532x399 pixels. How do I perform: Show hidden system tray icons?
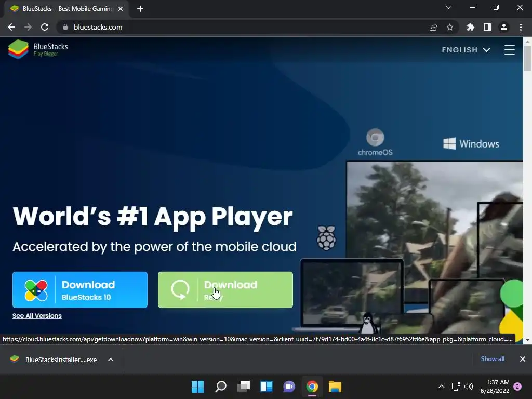coord(442,387)
